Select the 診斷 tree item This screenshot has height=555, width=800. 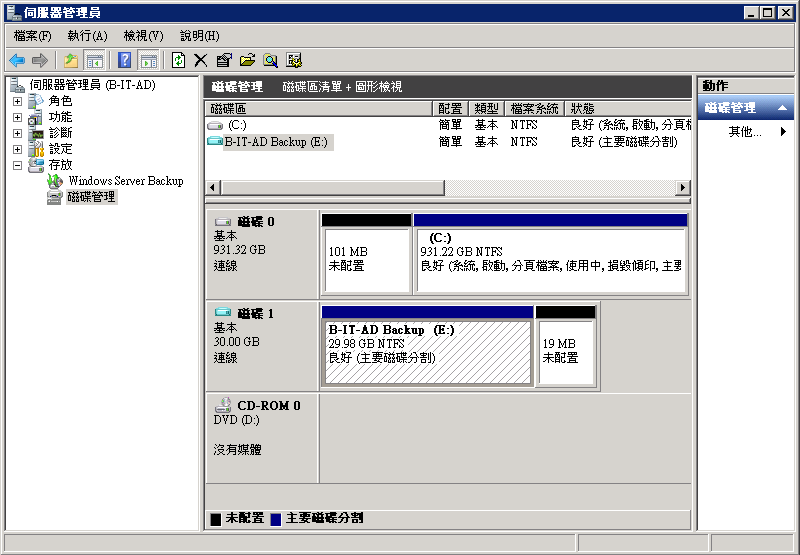60,133
